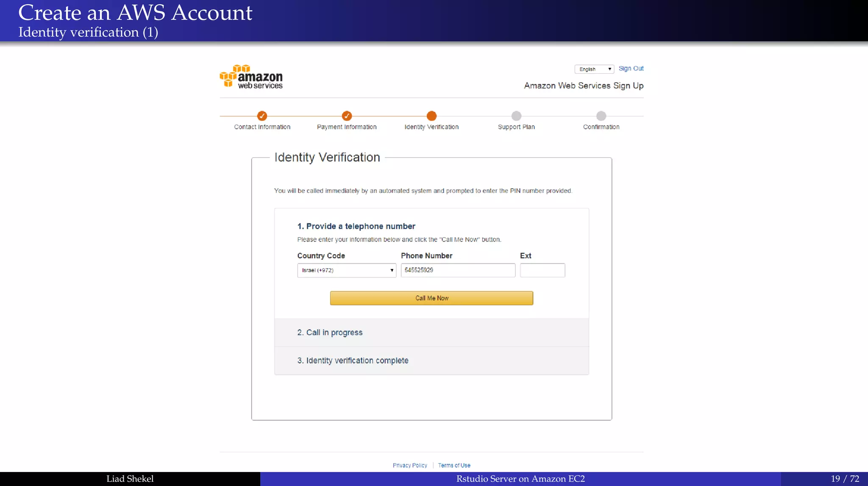Click '1. Provide a telephone number' heading
868x486 pixels.
pyautogui.click(x=356, y=226)
